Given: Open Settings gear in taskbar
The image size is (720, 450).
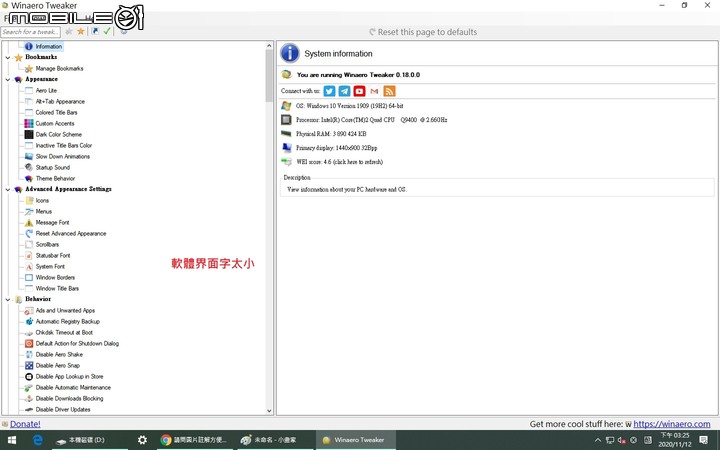Looking at the screenshot, I should 142,440.
